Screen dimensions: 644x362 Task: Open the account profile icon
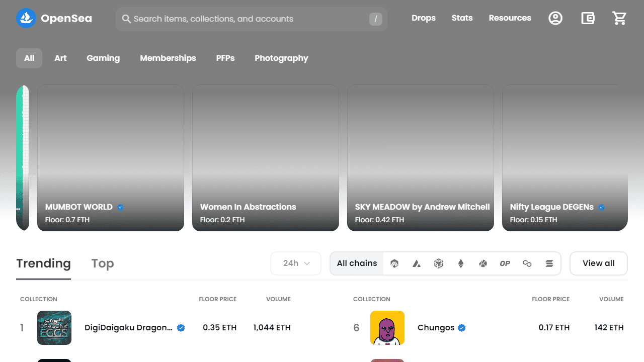[555, 19]
